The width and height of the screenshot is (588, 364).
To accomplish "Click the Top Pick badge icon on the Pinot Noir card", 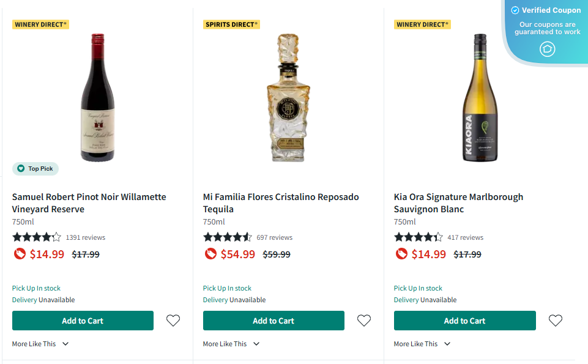I will (x=20, y=169).
